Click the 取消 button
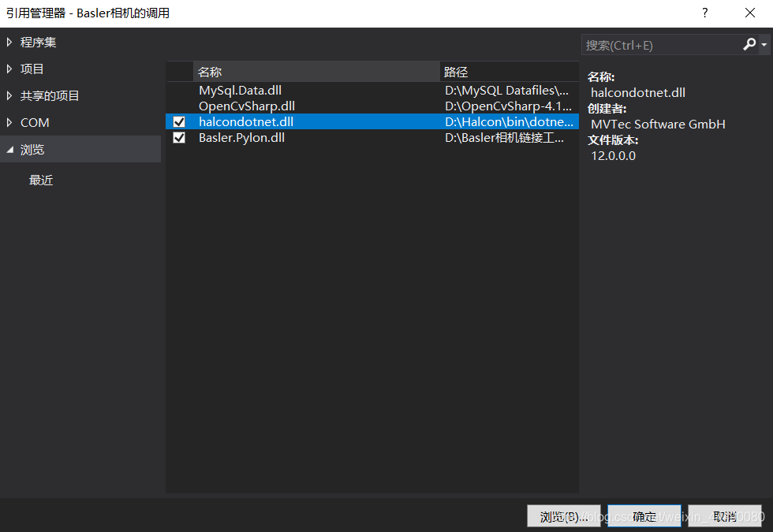The width and height of the screenshot is (773, 532). pyautogui.click(x=725, y=515)
